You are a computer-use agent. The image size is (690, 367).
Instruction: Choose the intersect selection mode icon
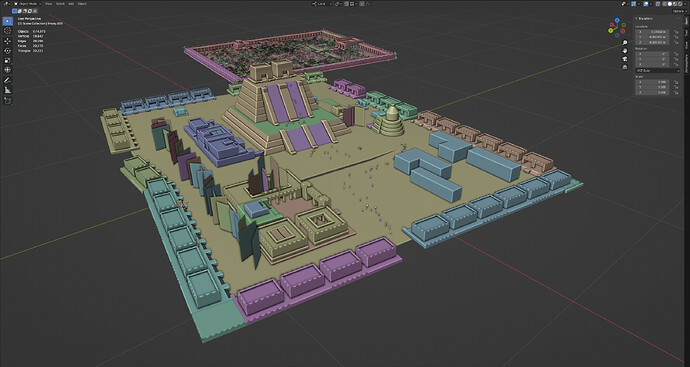click(x=35, y=11)
